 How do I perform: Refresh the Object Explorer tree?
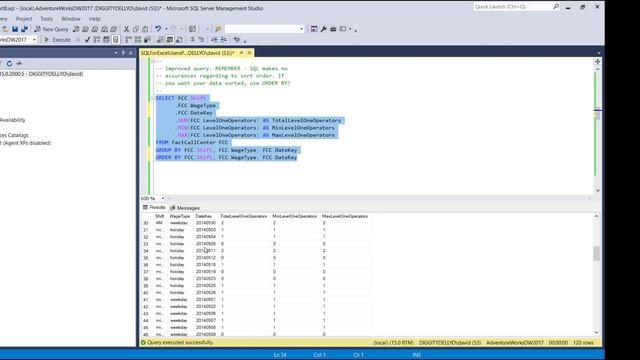[9, 63]
